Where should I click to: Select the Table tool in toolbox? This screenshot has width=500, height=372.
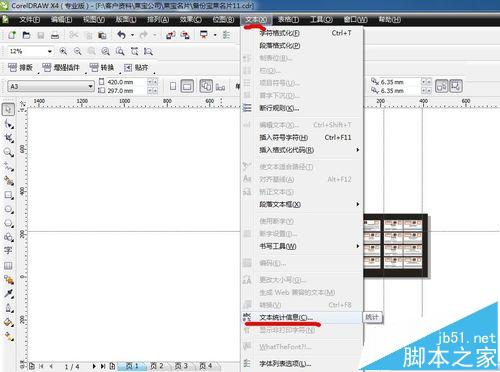(8, 265)
